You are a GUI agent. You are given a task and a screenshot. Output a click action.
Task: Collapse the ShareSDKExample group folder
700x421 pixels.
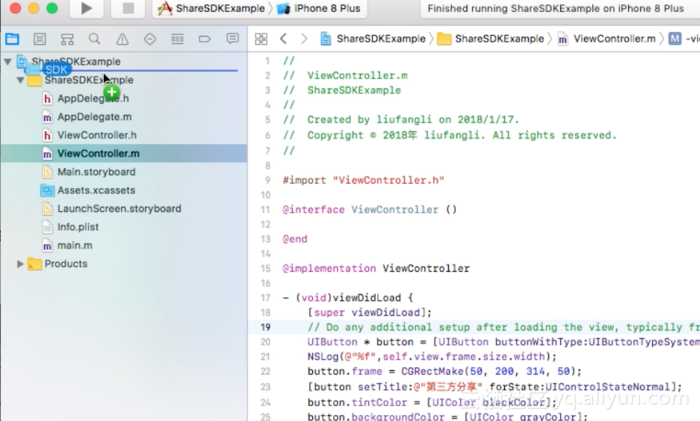pos(21,80)
